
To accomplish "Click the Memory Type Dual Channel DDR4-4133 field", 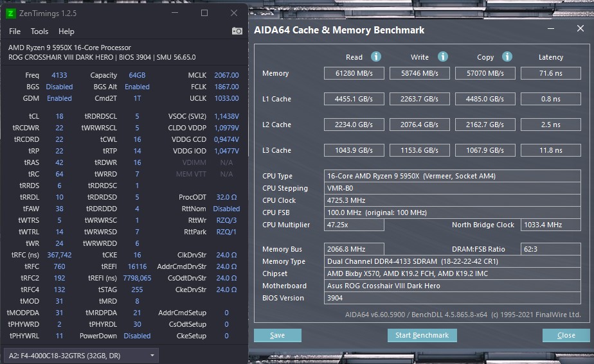I will [453, 261].
